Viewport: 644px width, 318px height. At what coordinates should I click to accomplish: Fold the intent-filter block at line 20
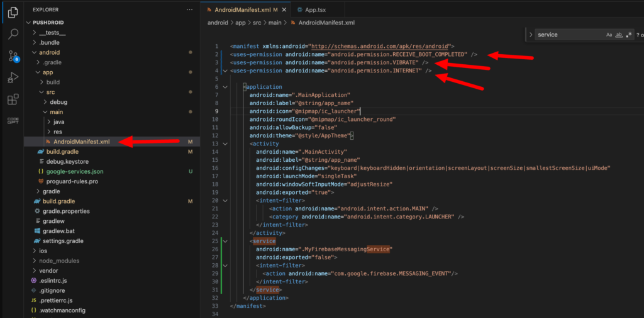pyautogui.click(x=225, y=201)
